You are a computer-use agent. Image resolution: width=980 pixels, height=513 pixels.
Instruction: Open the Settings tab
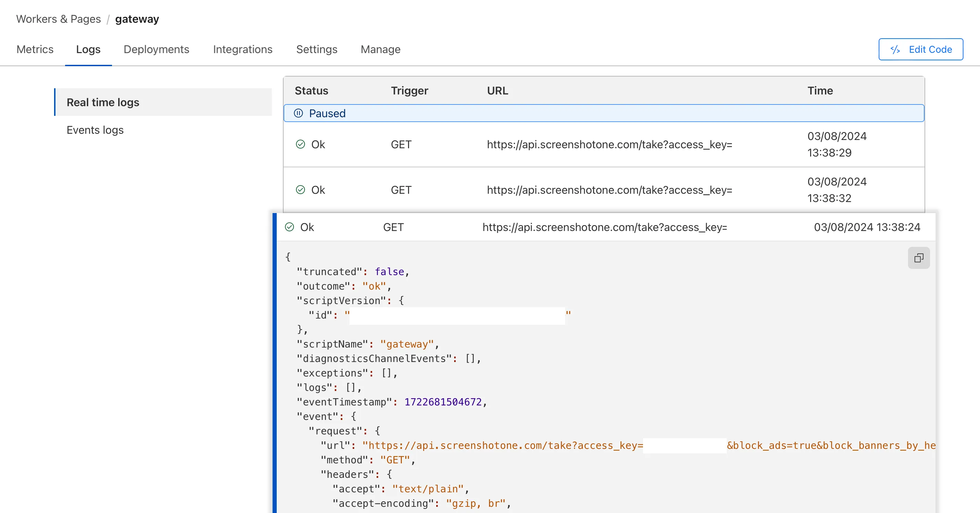317,50
